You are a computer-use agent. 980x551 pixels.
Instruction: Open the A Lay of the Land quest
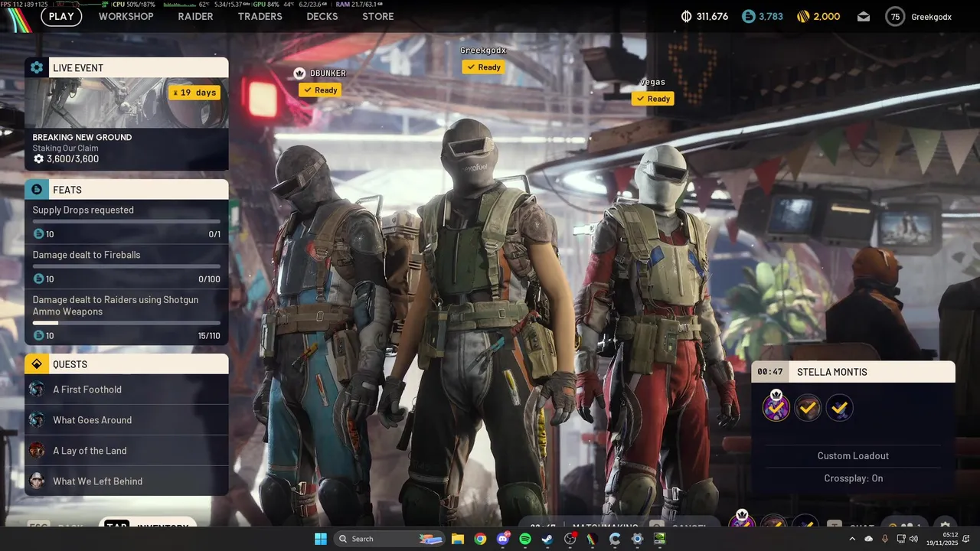(126, 451)
